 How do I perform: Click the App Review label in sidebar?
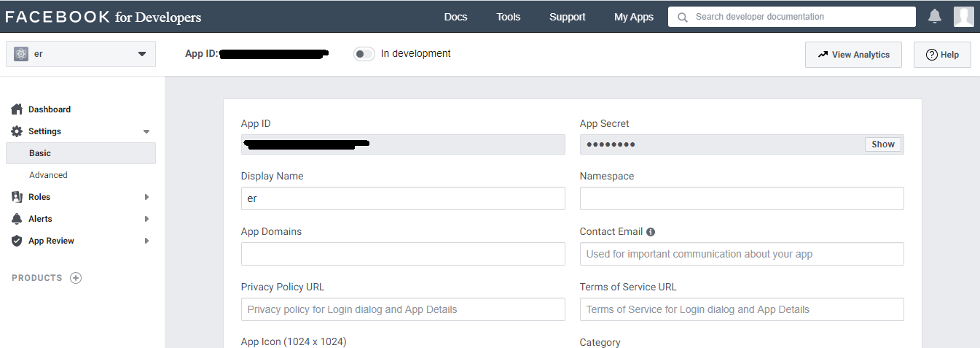click(x=51, y=241)
